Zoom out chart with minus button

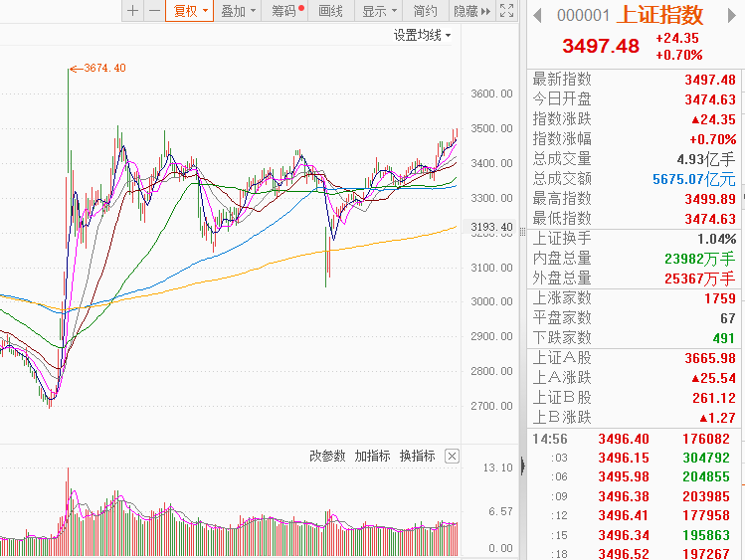154,11
